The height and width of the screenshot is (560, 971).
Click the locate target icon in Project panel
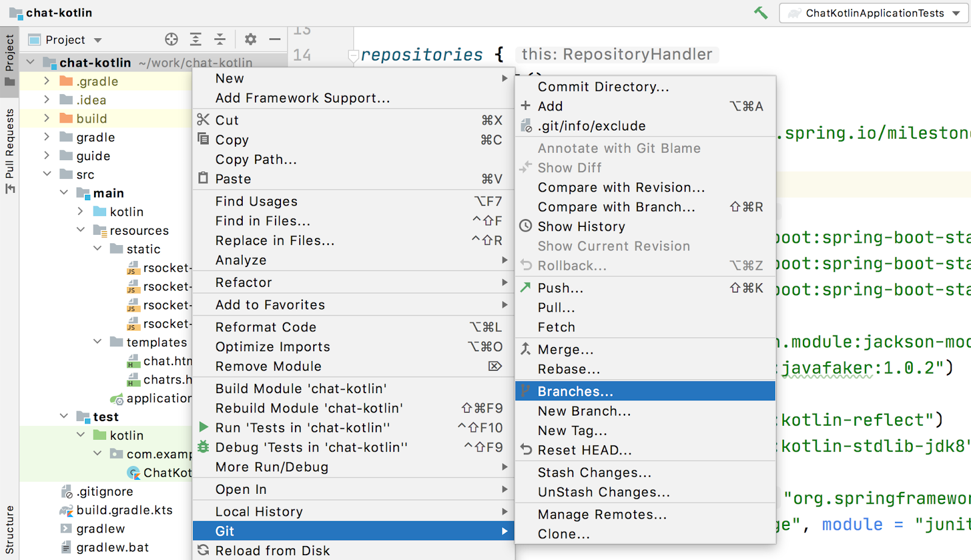click(x=171, y=39)
